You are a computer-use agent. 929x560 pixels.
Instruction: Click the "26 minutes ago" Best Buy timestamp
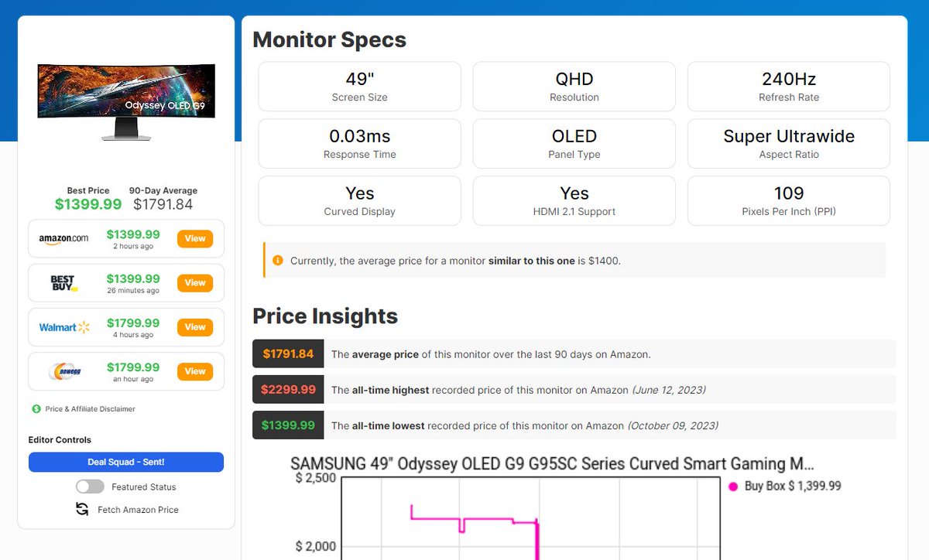coord(133,291)
